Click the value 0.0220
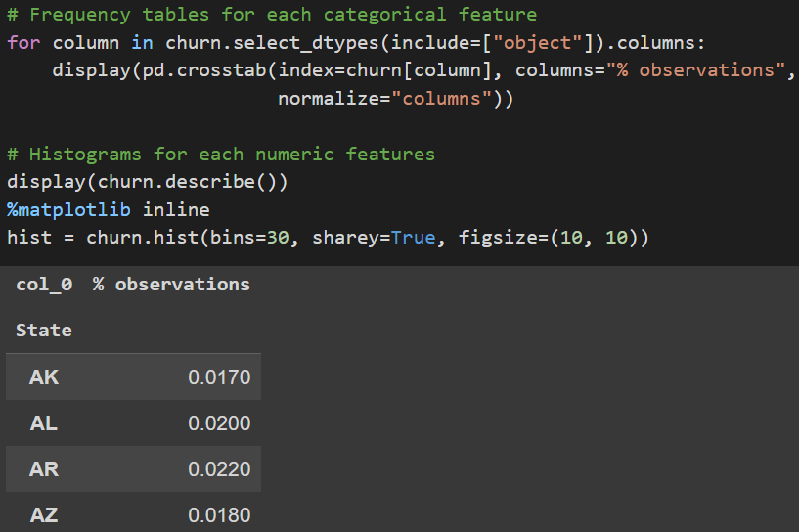 point(219,468)
